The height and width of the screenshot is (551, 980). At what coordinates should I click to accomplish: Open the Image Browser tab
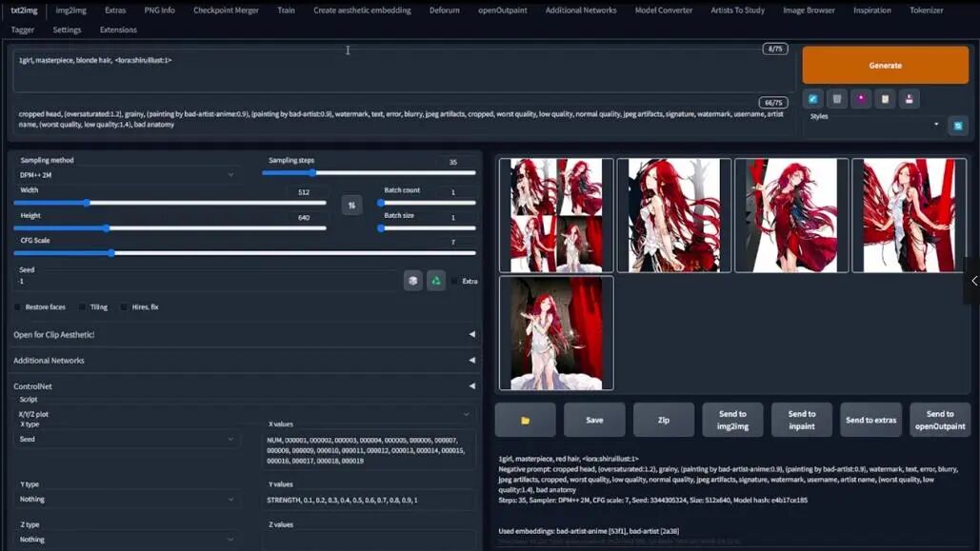(x=809, y=10)
